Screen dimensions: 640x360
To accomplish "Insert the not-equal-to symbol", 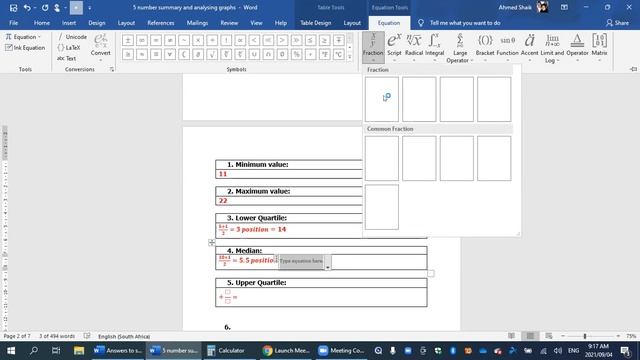I will [x=170, y=40].
